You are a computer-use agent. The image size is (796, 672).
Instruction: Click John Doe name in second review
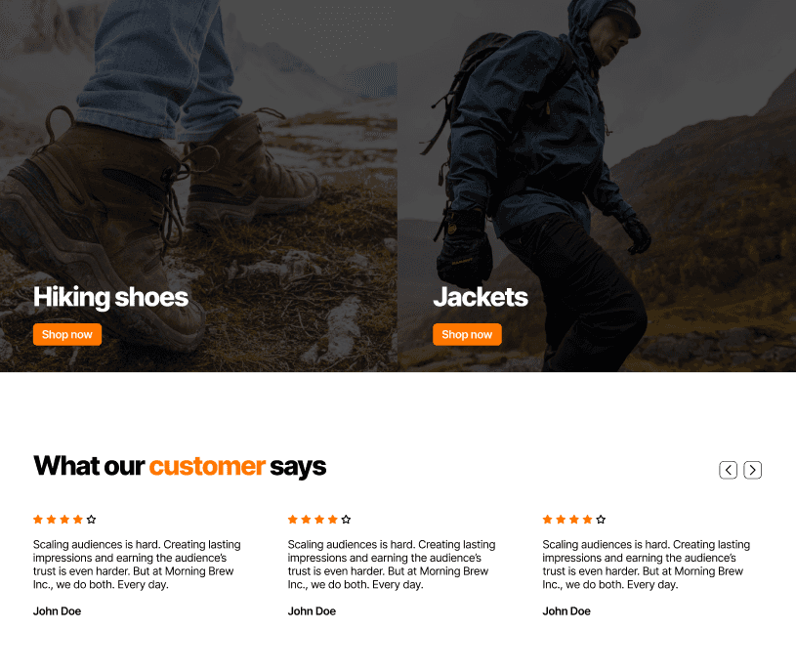pyautogui.click(x=312, y=611)
